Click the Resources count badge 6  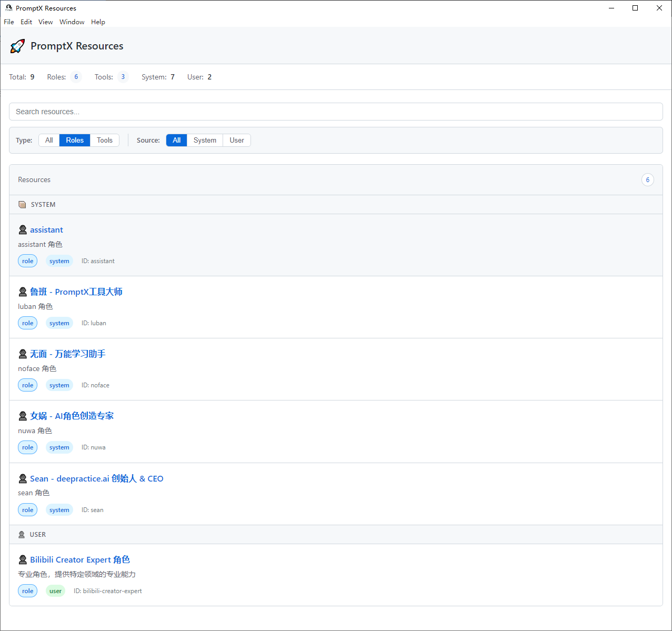pos(648,180)
